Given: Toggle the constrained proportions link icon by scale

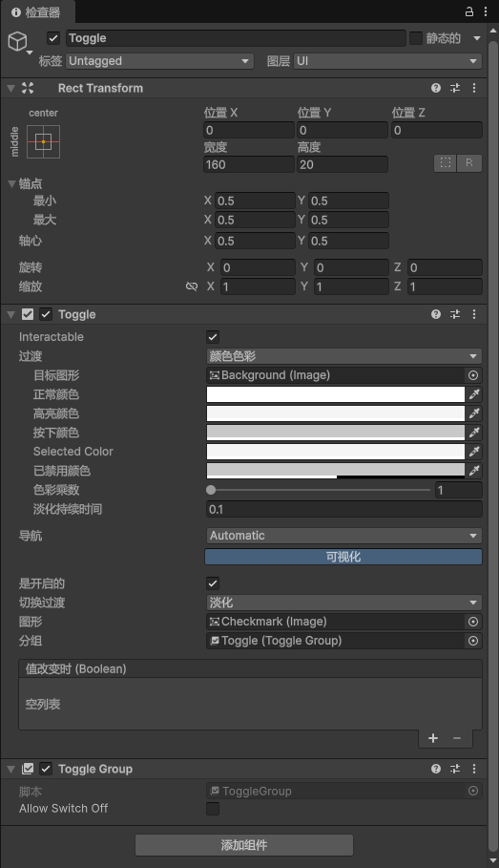Looking at the screenshot, I should pyautogui.click(x=192, y=286).
